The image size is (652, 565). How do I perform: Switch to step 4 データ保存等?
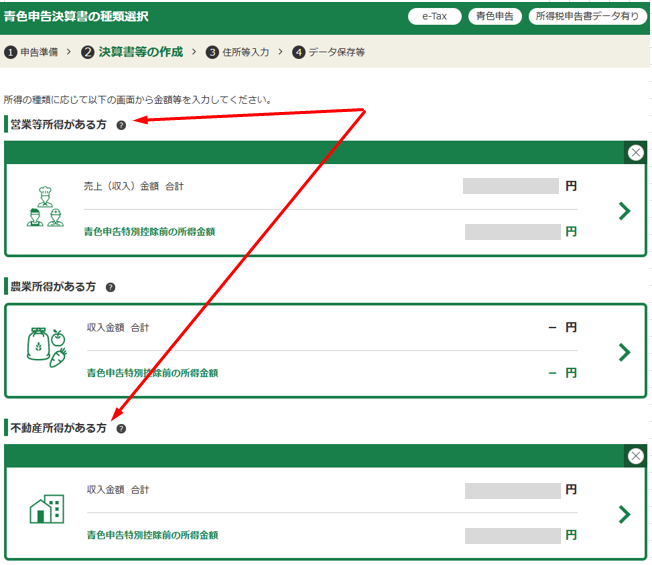point(328,52)
